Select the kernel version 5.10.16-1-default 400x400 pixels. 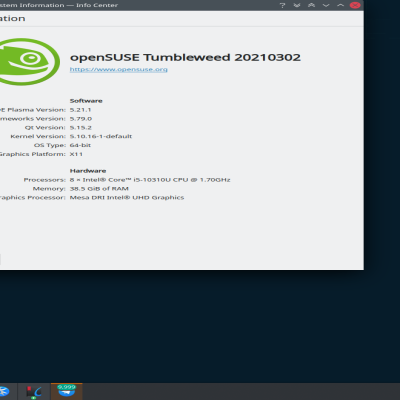click(x=101, y=136)
